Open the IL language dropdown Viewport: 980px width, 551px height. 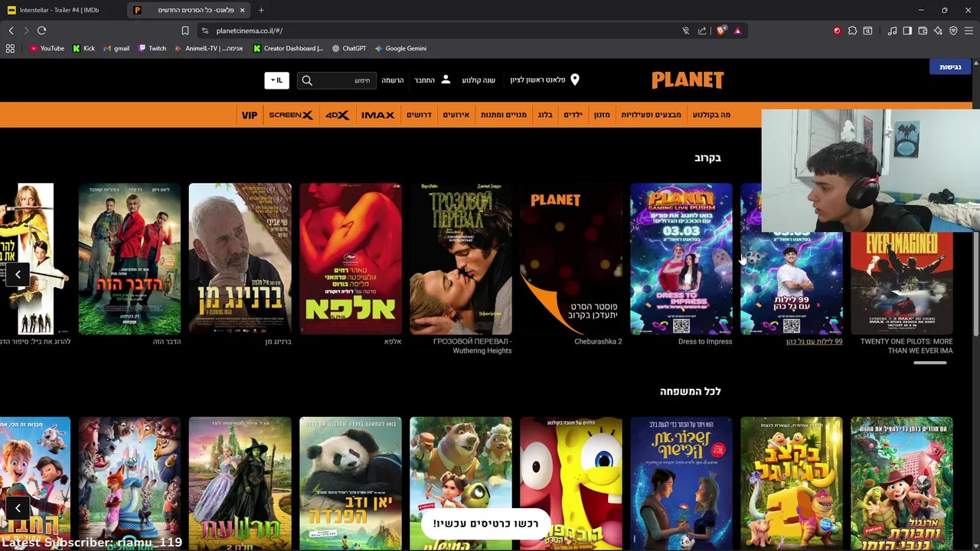pos(276,80)
